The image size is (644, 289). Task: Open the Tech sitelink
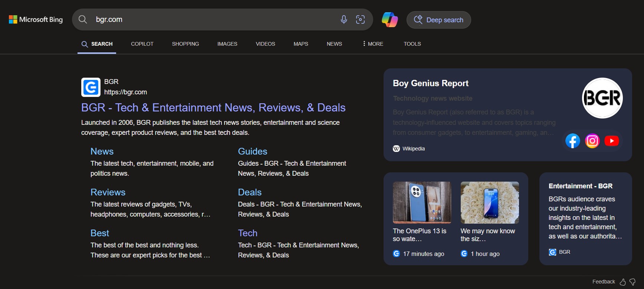[x=247, y=233]
